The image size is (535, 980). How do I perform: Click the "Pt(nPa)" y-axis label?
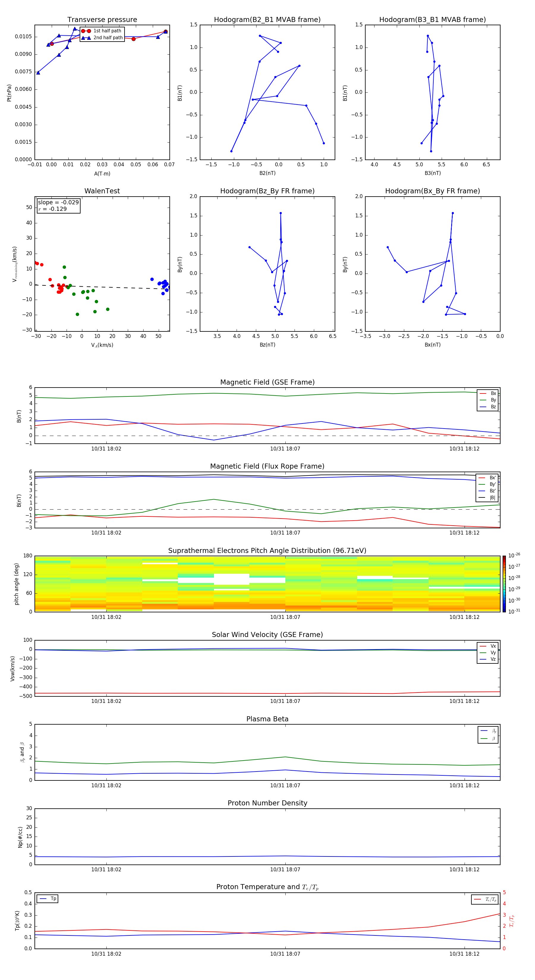tap(9, 92)
